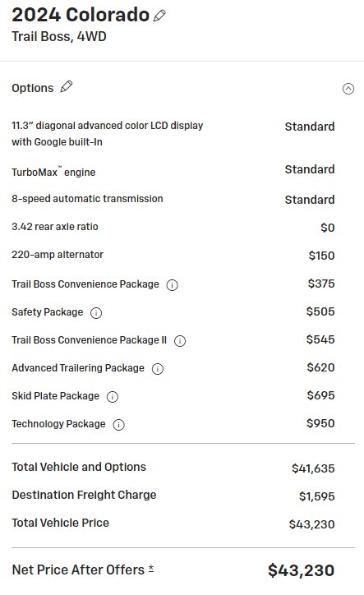View Trail Boss Convenience Package II info
Viewport: 364px width, 595px height.
pyautogui.click(x=180, y=341)
